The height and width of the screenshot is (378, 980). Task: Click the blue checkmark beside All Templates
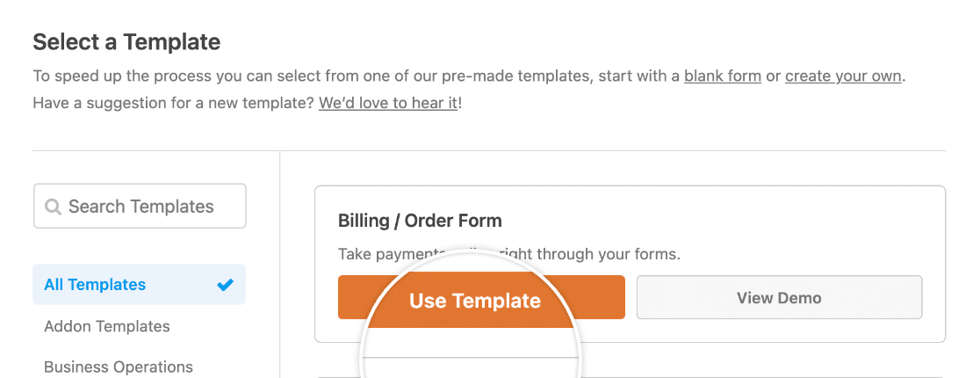pyautogui.click(x=226, y=285)
